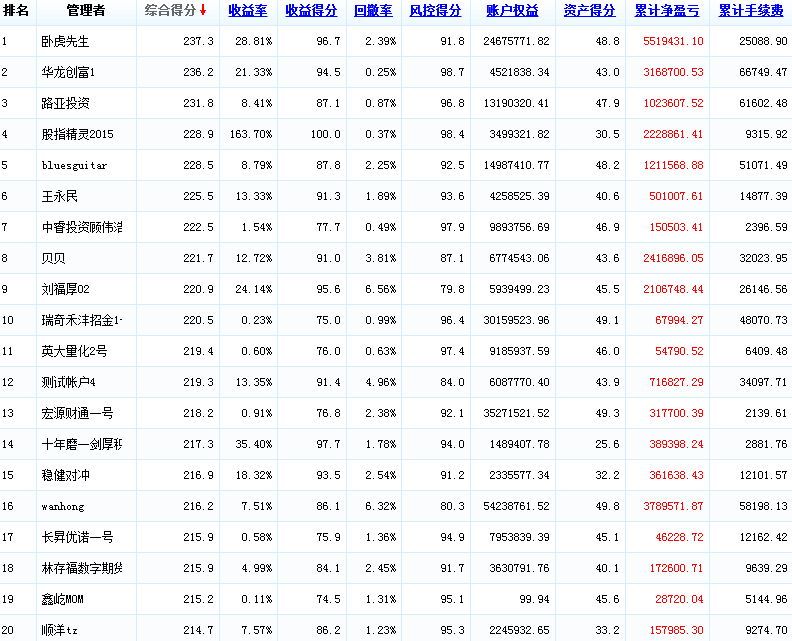792x641 pixels.
Task: Click risk score 98.7
Action: (x=453, y=72)
